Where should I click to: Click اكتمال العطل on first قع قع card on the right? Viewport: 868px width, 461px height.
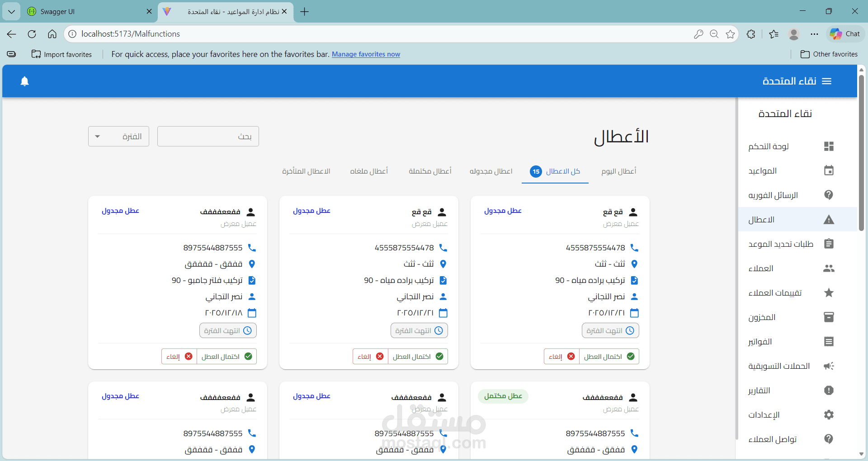tap(609, 357)
